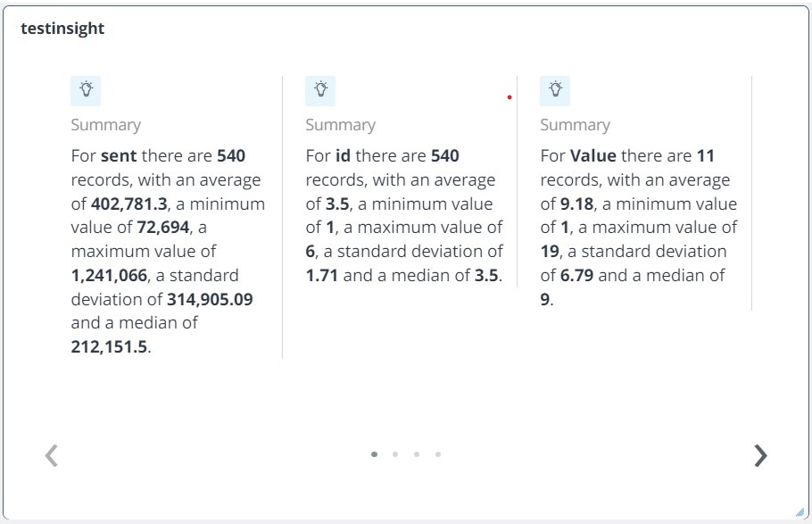Select the third pagination dot
The width and height of the screenshot is (812, 524).
coord(417,454)
